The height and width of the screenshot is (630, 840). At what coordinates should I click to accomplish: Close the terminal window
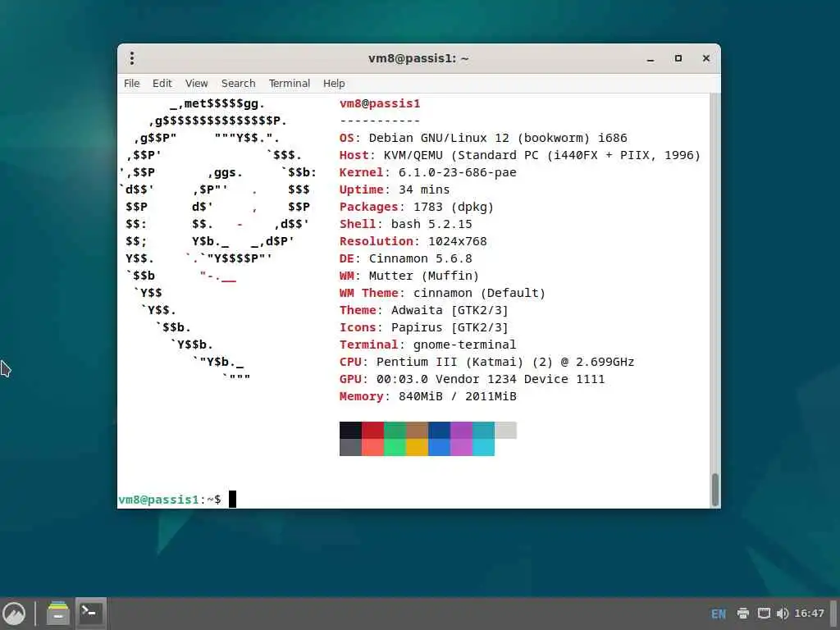[706, 58]
